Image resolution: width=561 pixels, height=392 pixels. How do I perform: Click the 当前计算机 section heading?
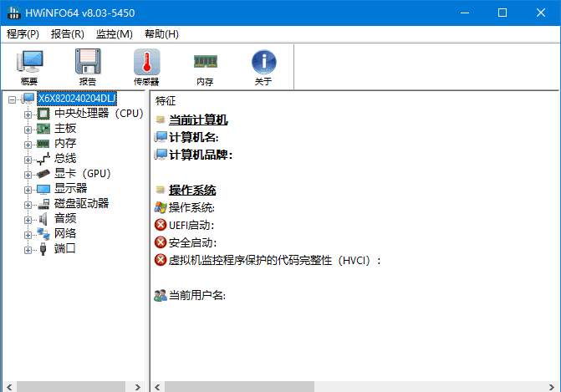[x=198, y=120]
